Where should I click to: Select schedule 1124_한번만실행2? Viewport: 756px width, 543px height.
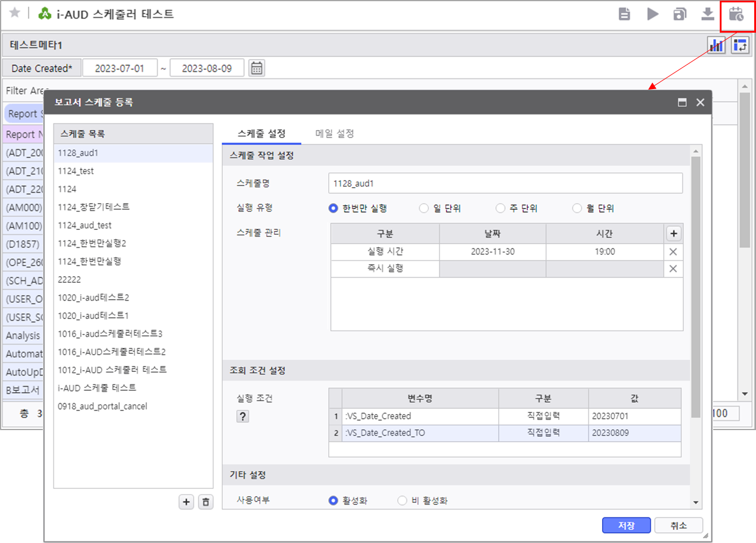(x=133, y=243)
